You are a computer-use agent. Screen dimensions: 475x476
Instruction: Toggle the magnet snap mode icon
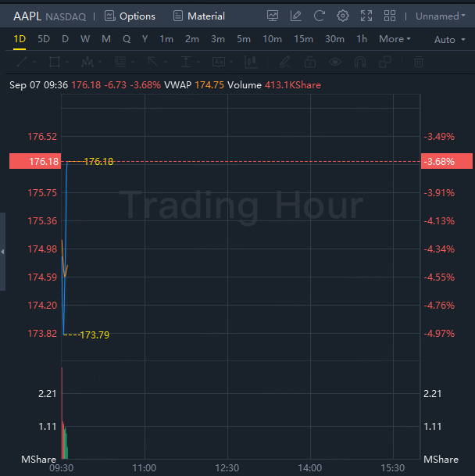tap(360, 62)
